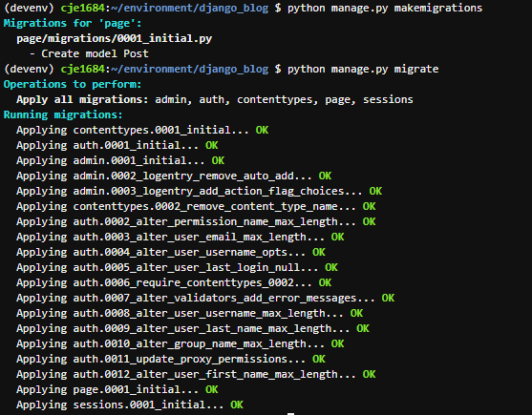Click the 'auth.0012_alter_user_first_name_max_length' line
This screenshot has height=415, width=532.
point(196,374)
